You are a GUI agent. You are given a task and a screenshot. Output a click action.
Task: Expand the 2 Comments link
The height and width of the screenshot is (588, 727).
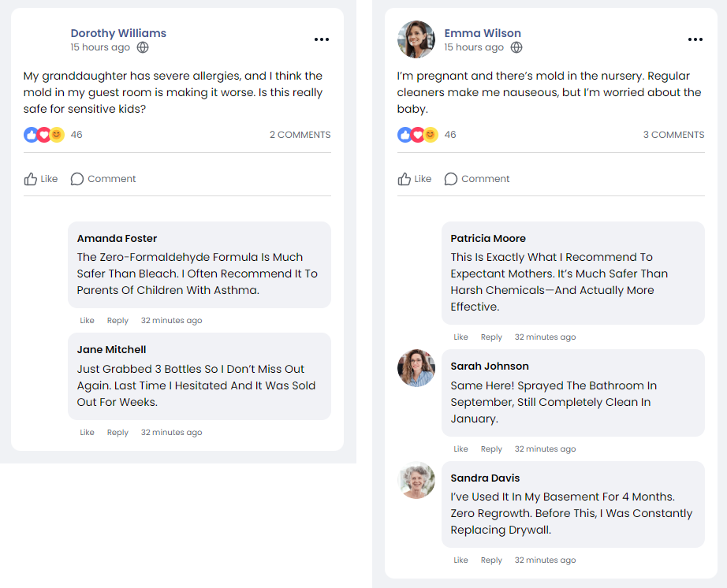300,135
